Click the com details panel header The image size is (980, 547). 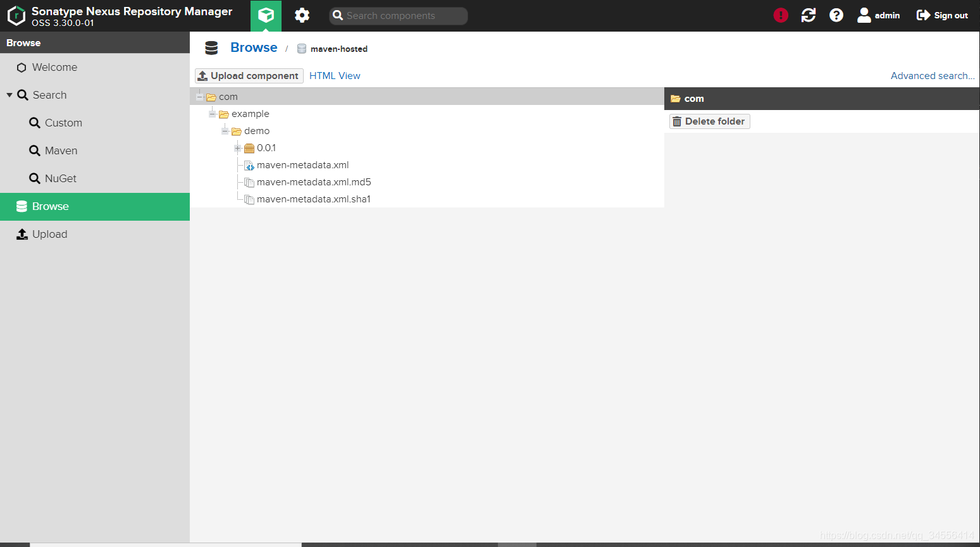[x=822, y=99]
